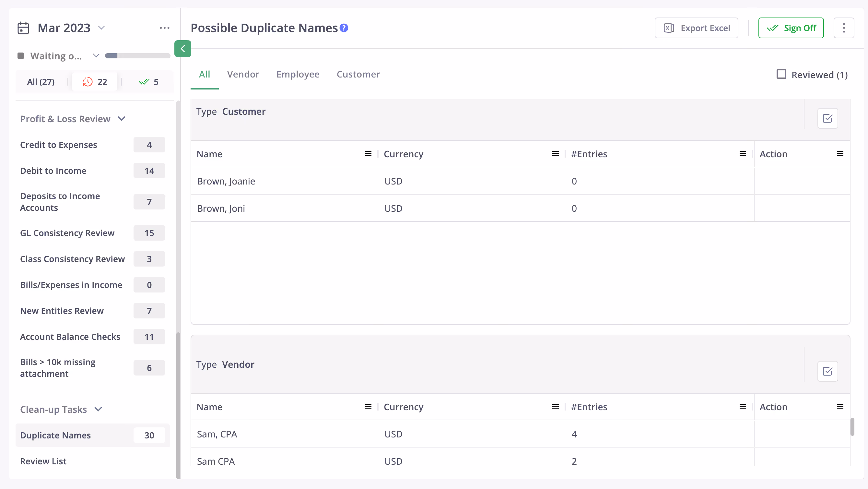Switch to the Employee tab

[x=298, y=74]
